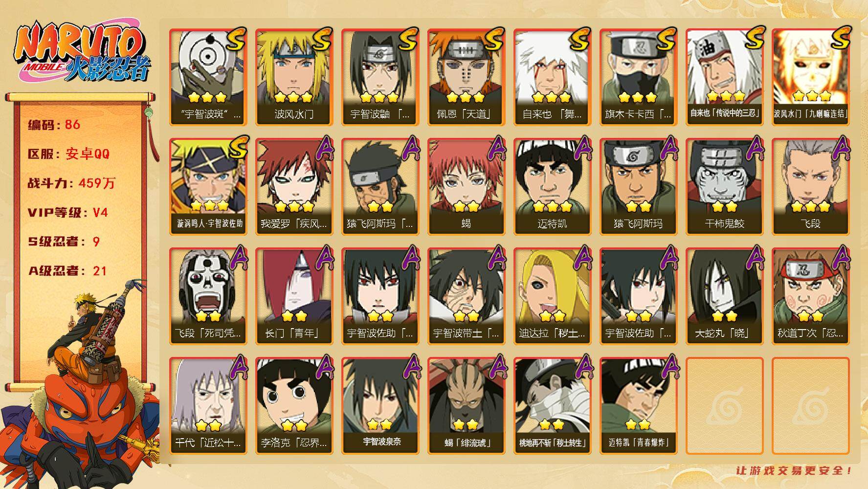Open the 佩恩「天道」 character card
Screen dimensions: 868x489
467,77
